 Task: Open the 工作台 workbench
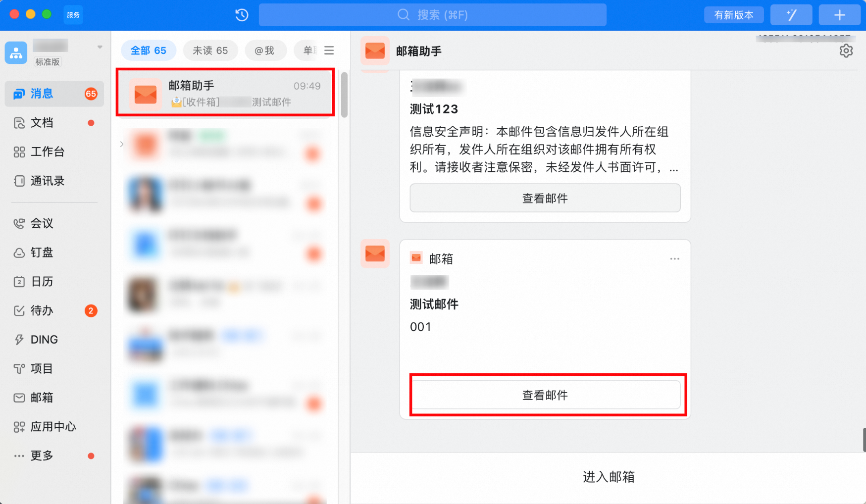point(48,151)
